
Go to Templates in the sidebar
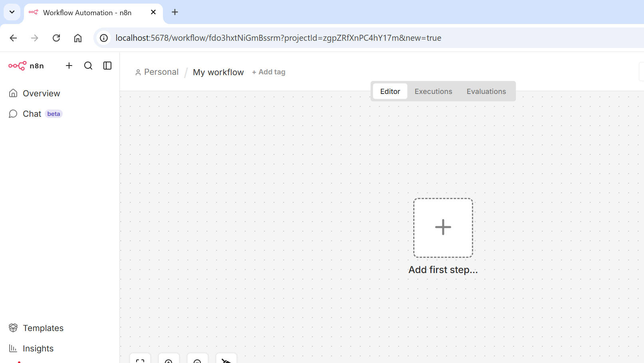pos(43,328)
